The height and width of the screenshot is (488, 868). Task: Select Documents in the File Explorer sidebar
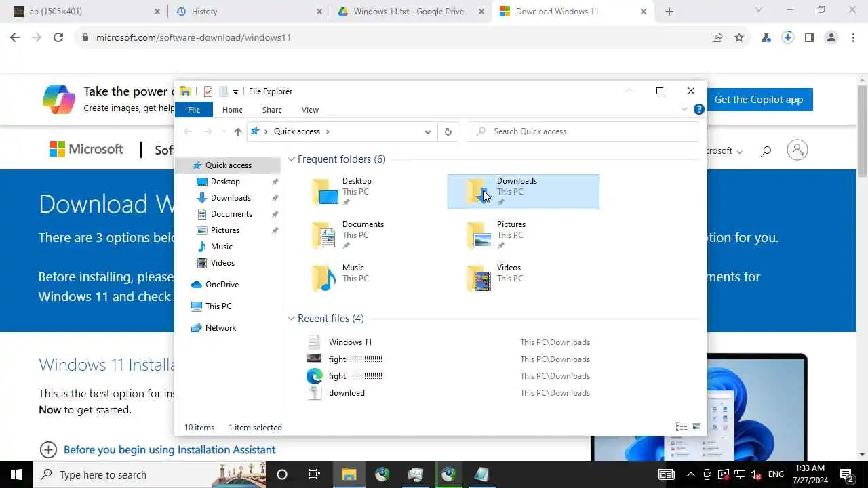pyautogui.click(x=231, y=214)
